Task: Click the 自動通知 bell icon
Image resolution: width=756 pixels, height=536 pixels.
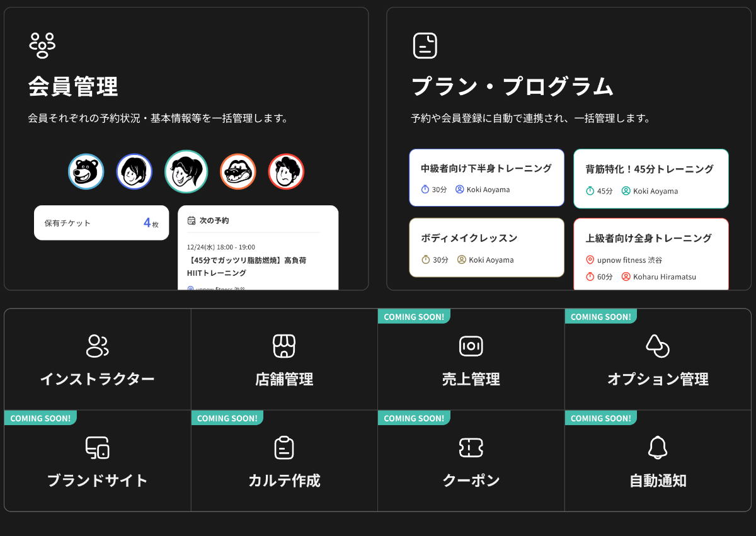Action: point(658,447)
